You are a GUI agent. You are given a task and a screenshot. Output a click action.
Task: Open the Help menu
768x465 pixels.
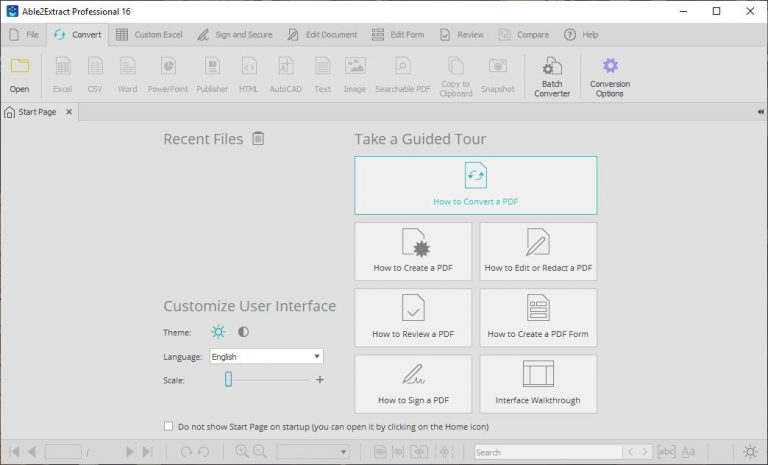click(581, 35)
